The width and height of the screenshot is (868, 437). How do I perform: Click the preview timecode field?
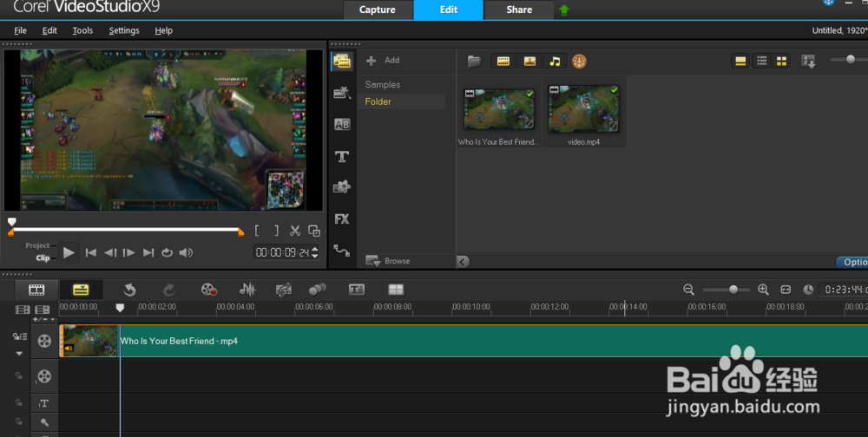(x=282, y=252)
